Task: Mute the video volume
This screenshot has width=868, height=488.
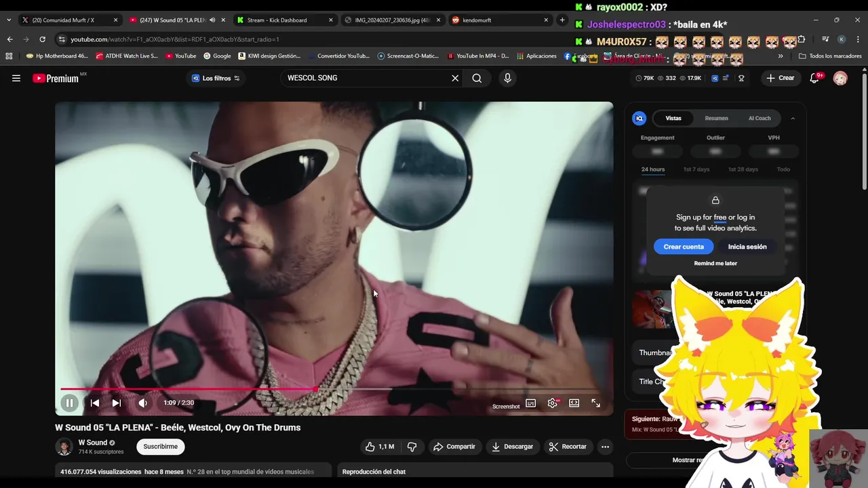Action: click(142, 403)
